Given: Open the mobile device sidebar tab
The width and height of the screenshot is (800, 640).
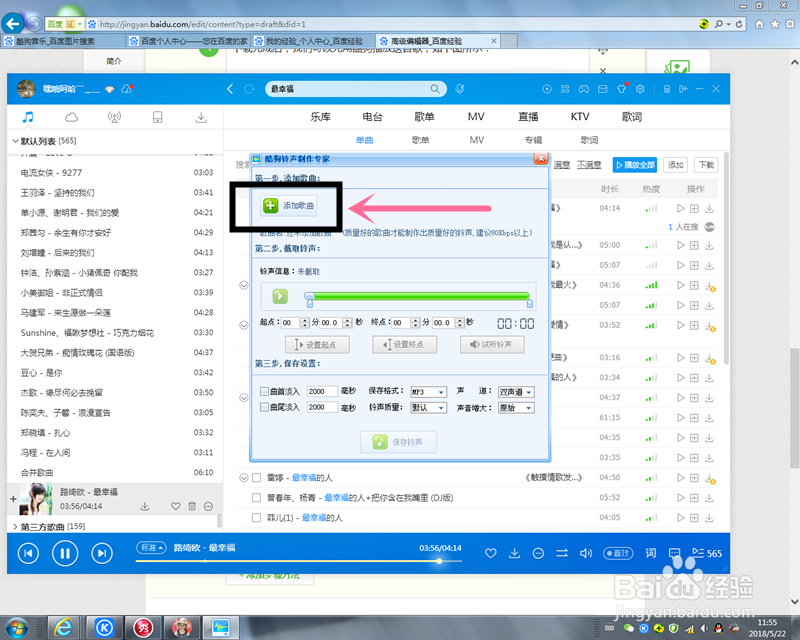Looking at the screenshot, I should 158,117.
